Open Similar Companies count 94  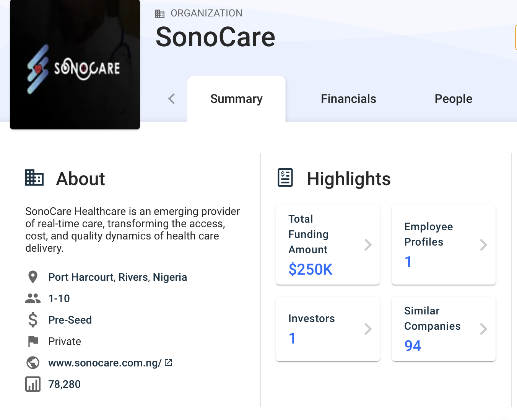click(413, 346)
